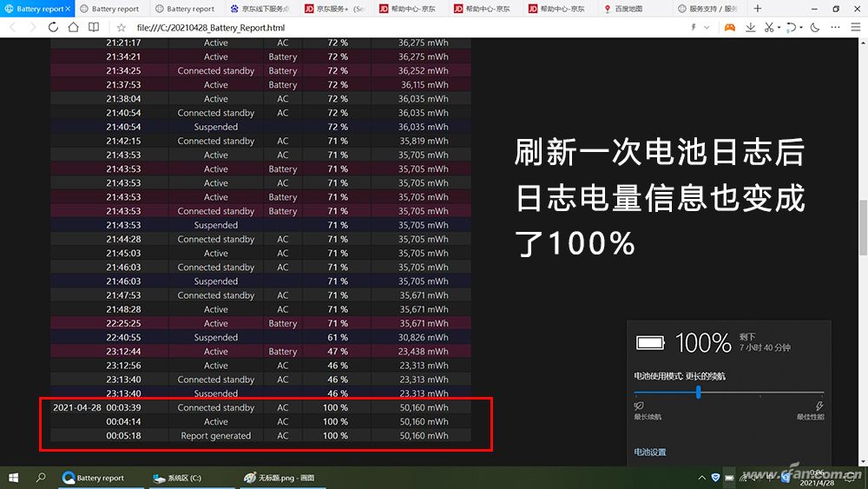Viewport: 868px width, 489px height.
Task: Click the Battery report taskbar button
Action: [x=101, y=478]
